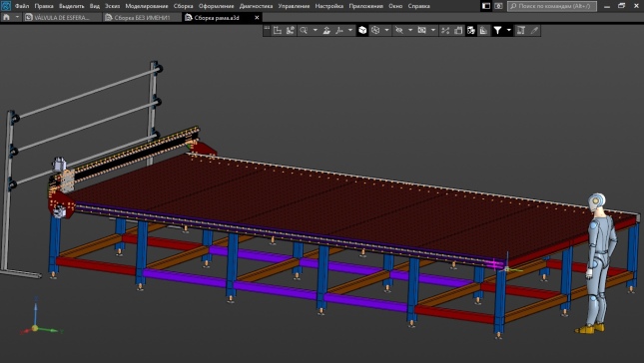The height and width of the screenshot is (363, 644).
Task: Expand the Zoom tool dropdown arrow
Action: (x=316, y=30)
